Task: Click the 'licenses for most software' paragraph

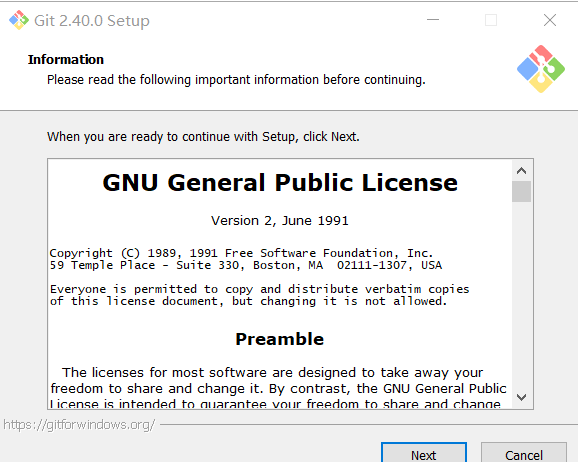Action: click(278, 388)
